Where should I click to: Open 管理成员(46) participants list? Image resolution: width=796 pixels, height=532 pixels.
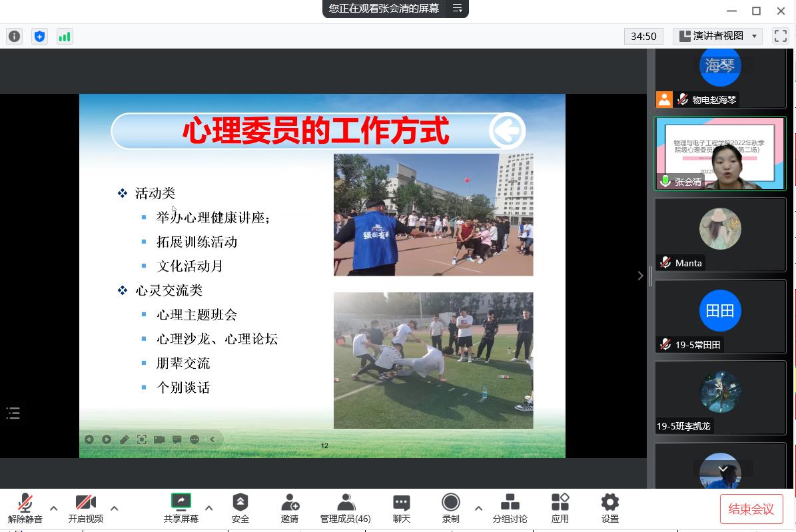click(x=345, y=508)
